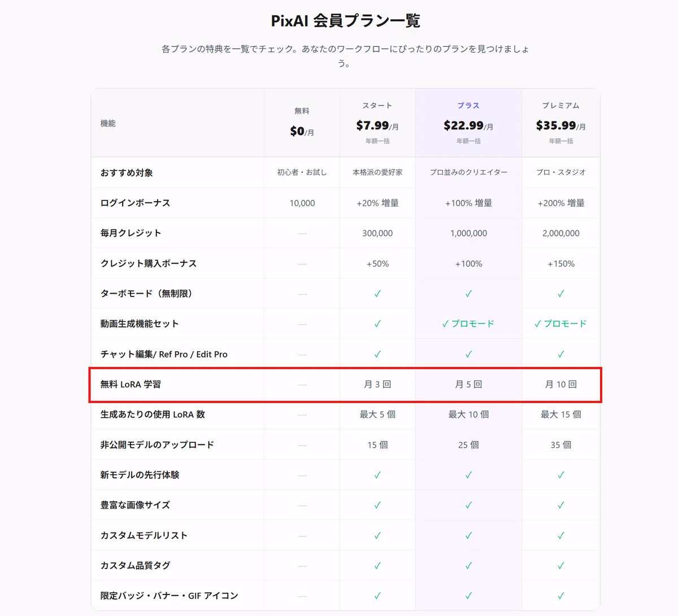Click the 月 3 回 cell

pos(377,385)
